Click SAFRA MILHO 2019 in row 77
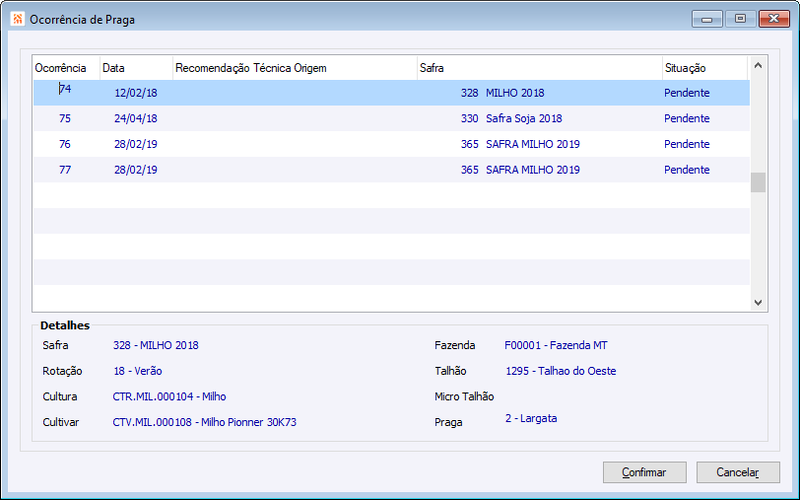Viewport: 800px width, 500px height. (533, 169)
